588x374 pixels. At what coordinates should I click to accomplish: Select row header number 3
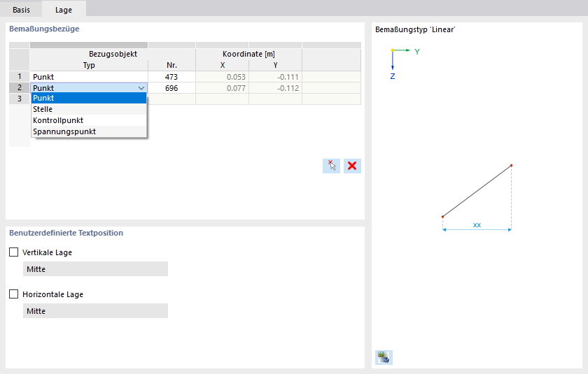(19, 99)
